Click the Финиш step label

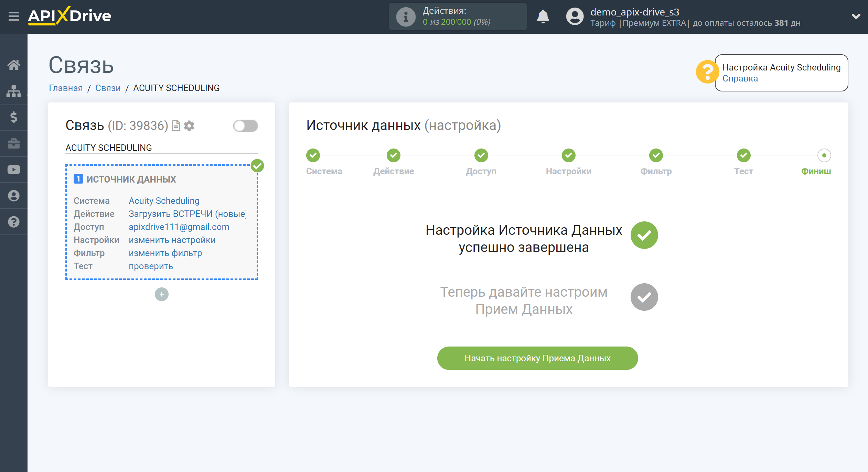tap(816, 171)
